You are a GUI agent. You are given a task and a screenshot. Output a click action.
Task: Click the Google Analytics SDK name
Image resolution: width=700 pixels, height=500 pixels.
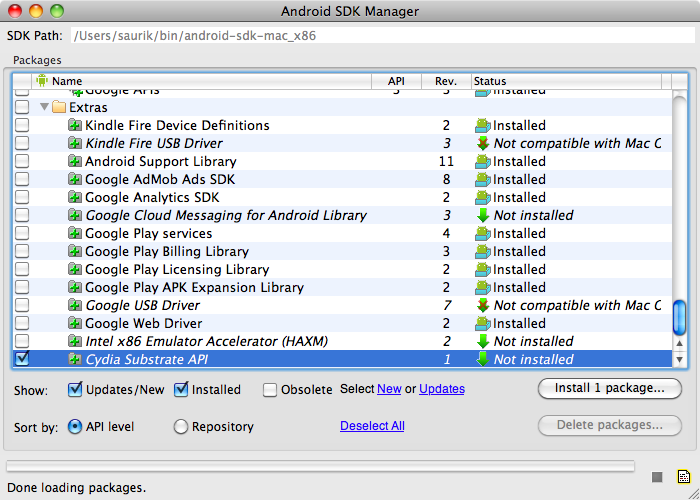[152, 197]
